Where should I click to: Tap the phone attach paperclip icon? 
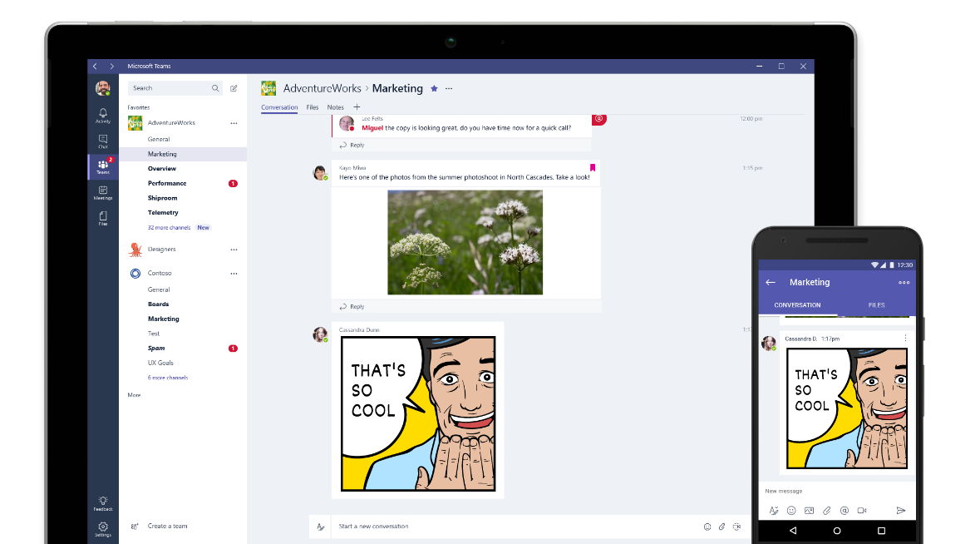[827, 511]
